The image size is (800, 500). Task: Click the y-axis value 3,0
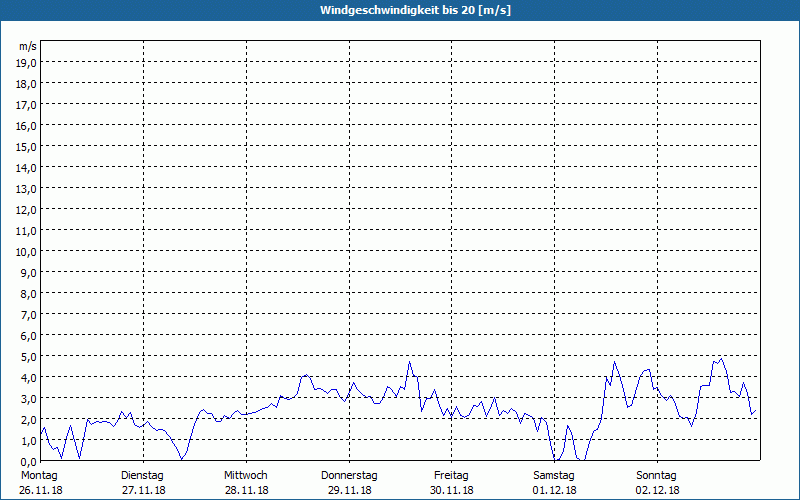click(28, 399)
